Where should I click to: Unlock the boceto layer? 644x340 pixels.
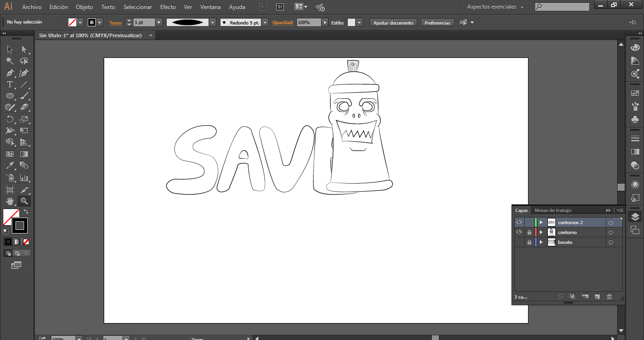[x=529, y=242]
